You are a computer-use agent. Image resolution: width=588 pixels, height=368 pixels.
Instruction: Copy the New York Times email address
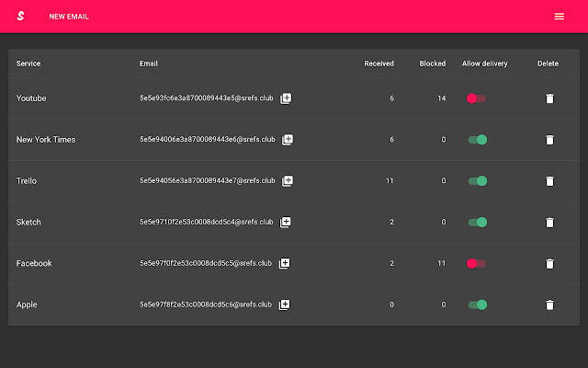[288, 140]
